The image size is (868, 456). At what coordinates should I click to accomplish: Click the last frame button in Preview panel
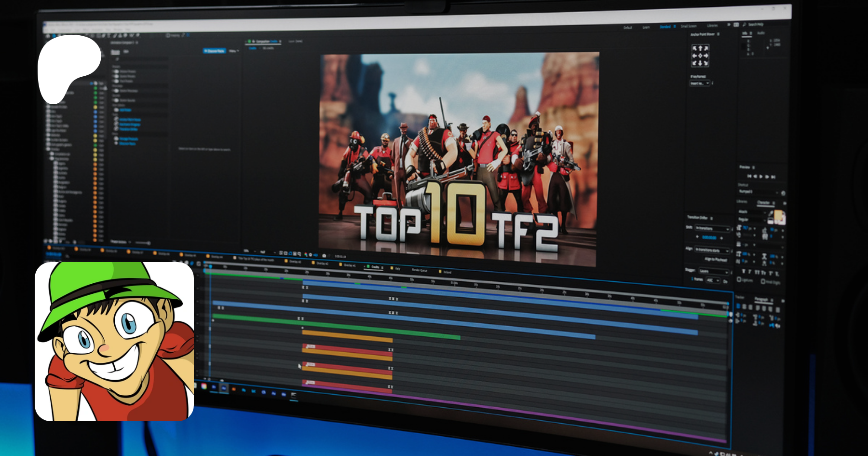pos(773,177)
